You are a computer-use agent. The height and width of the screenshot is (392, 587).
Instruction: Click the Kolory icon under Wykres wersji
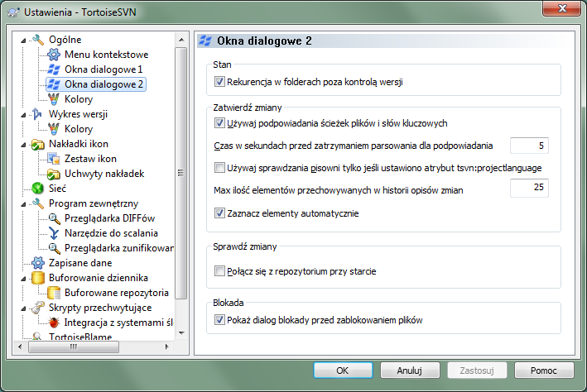[54, 129]
